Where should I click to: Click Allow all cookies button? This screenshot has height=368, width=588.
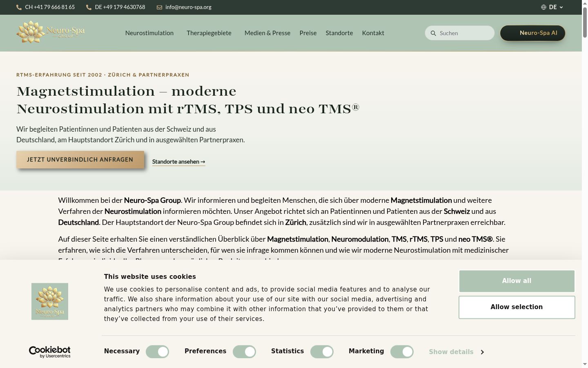click(x=517, y=281)
